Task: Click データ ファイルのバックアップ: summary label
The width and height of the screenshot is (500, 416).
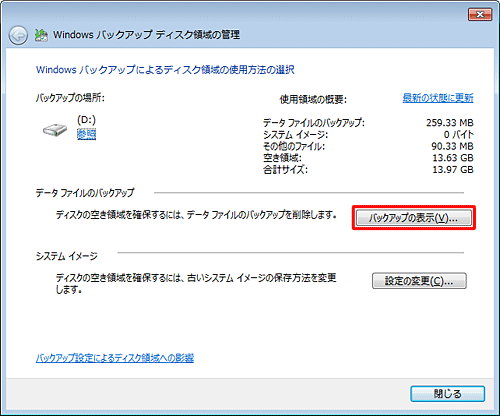Action: pos(314,123)
